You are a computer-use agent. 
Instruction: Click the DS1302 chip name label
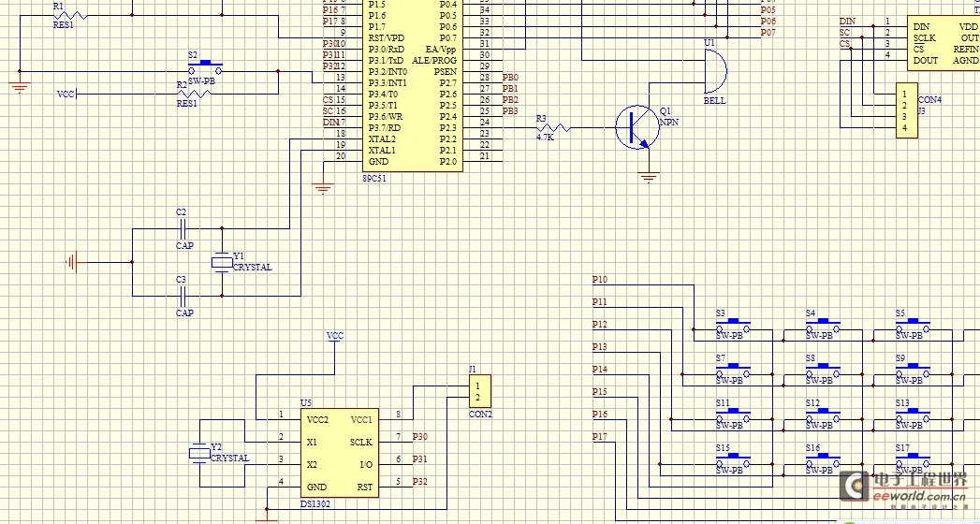[x=315, y=502]
